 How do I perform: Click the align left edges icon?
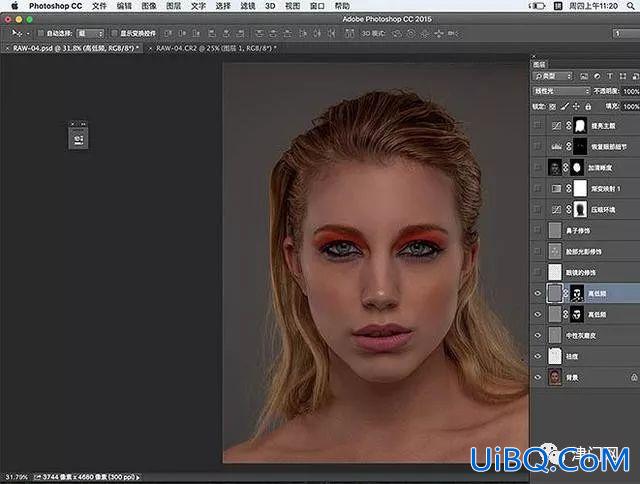(x=212, y=33)
